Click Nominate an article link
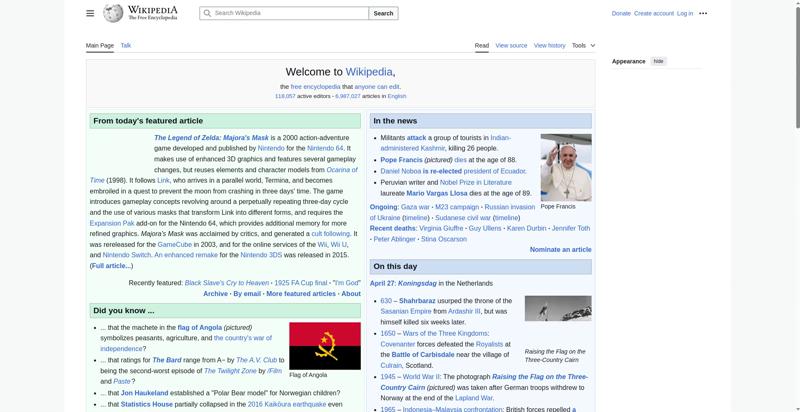 click(561, 249)
